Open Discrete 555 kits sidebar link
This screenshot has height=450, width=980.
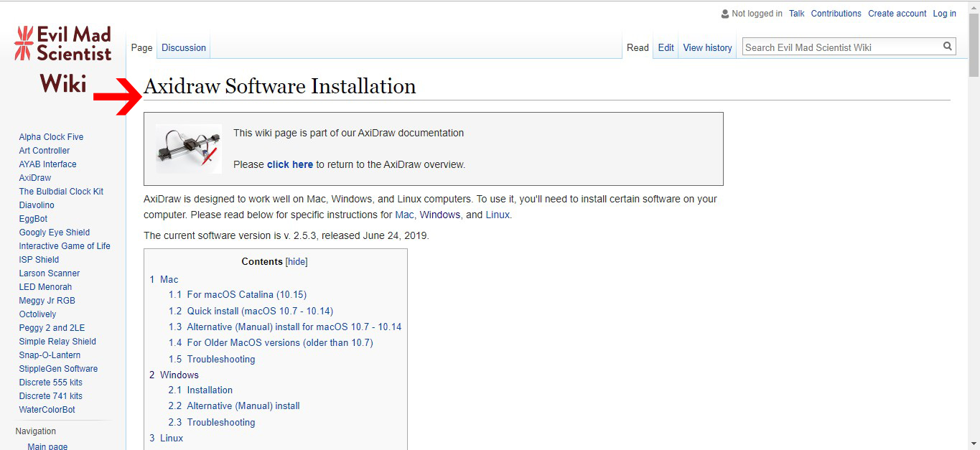point(51,383)
